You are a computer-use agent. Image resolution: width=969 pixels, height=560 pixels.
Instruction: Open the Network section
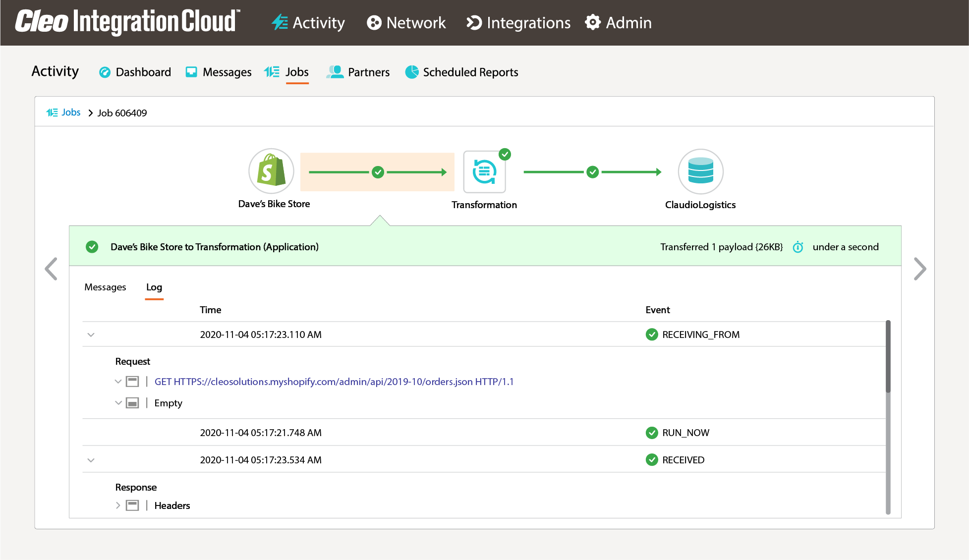pos(406,23)
